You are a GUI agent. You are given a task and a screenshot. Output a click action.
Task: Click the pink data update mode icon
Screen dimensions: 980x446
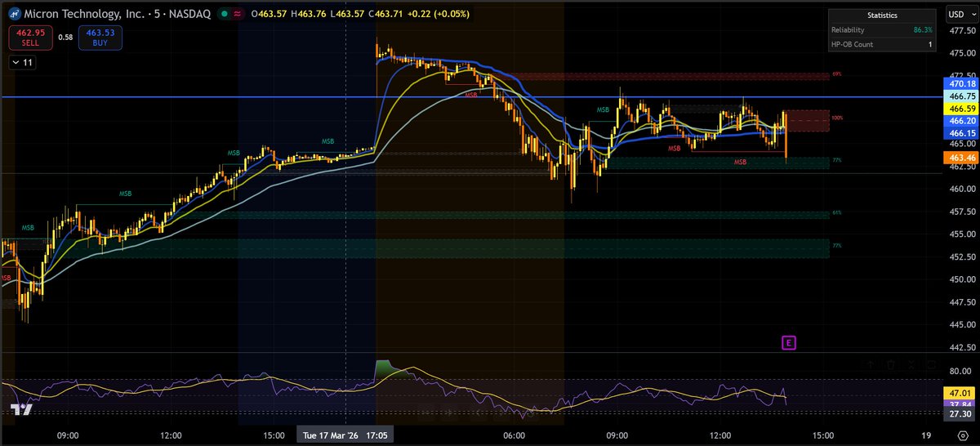click(236, 14)
